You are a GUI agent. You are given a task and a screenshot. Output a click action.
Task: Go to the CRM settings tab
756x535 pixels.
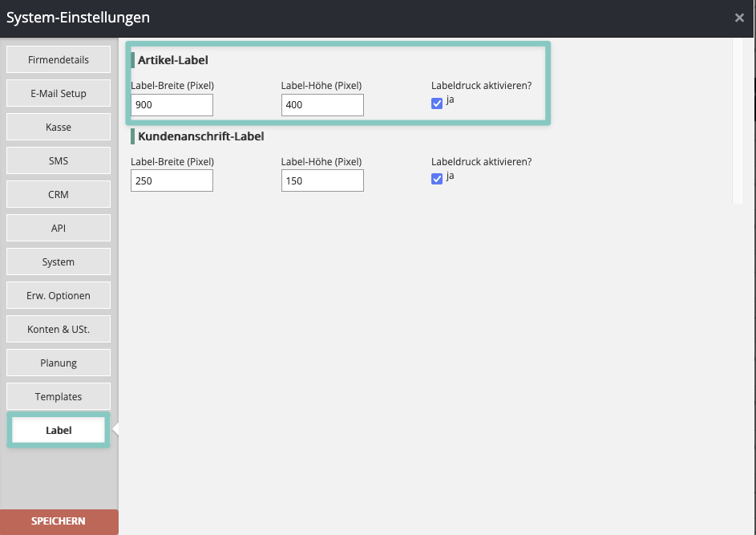(x=59, y=195)
